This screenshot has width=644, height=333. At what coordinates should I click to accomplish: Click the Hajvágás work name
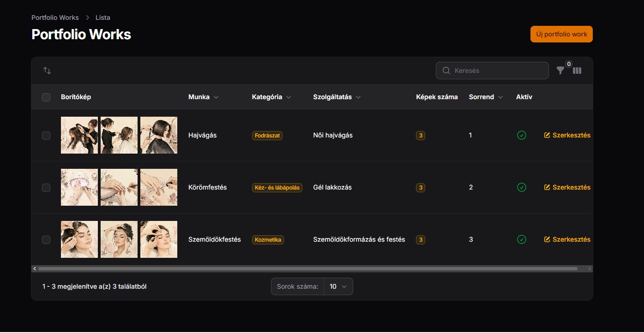[x=202, y=135]
